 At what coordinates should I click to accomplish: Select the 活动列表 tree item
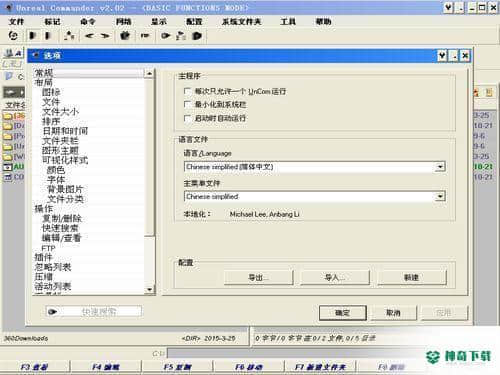[53, 286]
